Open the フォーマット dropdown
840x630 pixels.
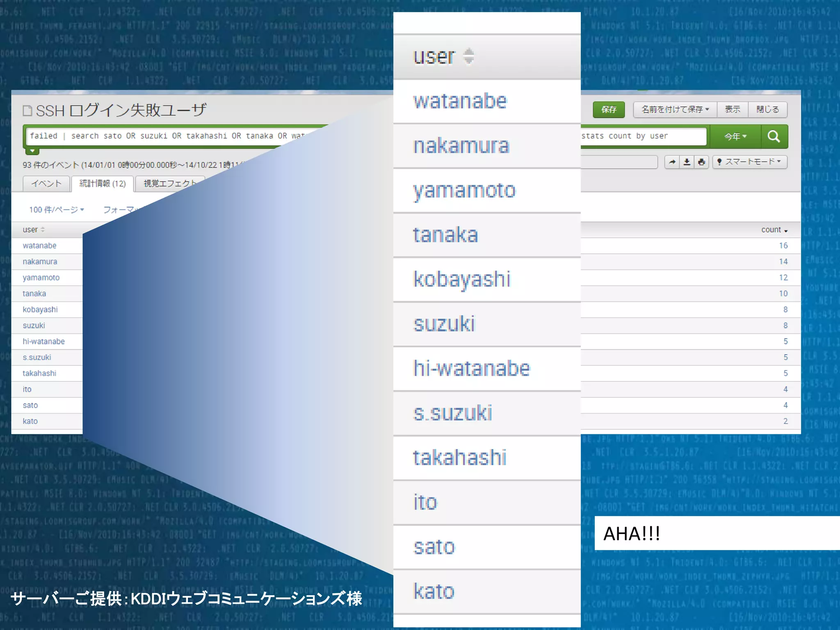[x=121, y=210]
